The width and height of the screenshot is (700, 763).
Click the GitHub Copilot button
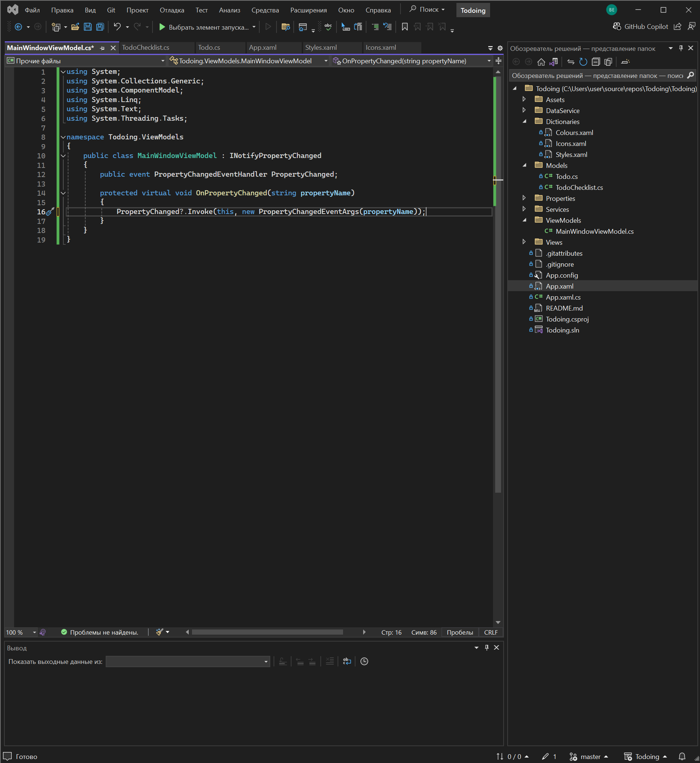(640, 27)
